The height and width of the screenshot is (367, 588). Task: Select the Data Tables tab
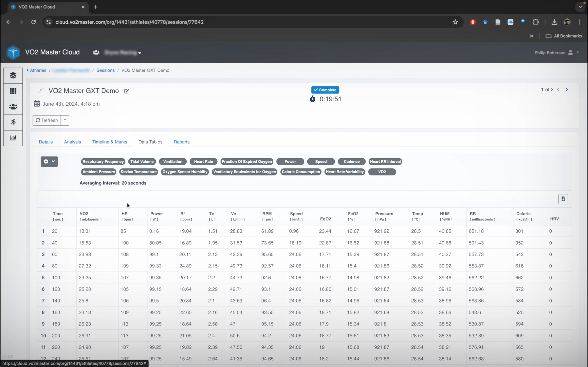tap(150, 142)
